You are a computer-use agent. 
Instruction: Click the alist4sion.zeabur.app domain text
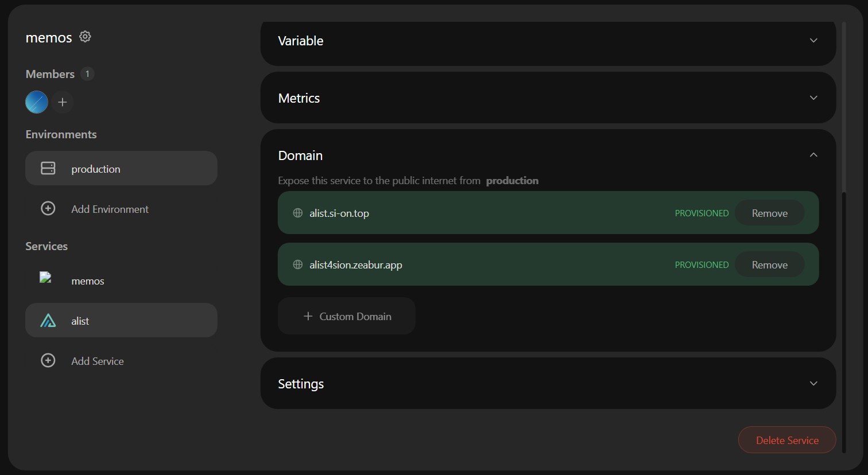coord(356,265)
